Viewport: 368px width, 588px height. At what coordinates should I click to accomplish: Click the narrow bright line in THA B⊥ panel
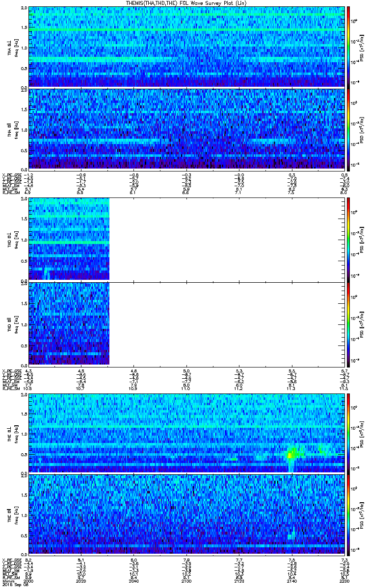(187, 30)
